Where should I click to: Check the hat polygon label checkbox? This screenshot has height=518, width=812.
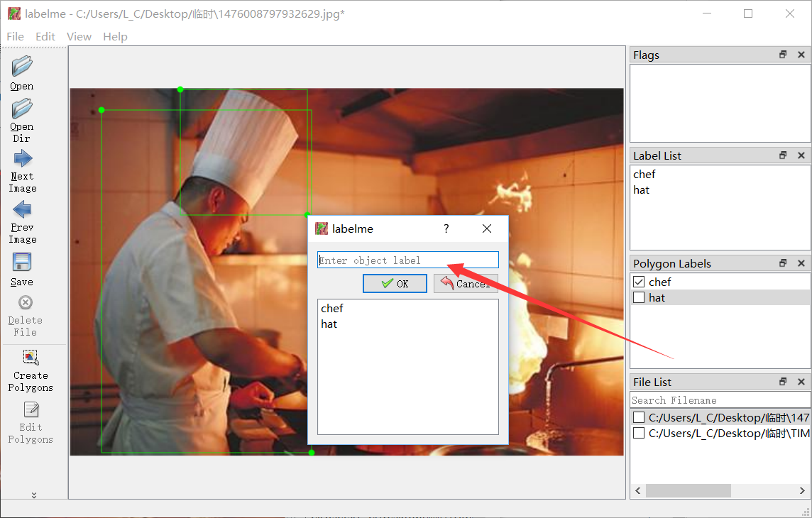click(639, 297)
